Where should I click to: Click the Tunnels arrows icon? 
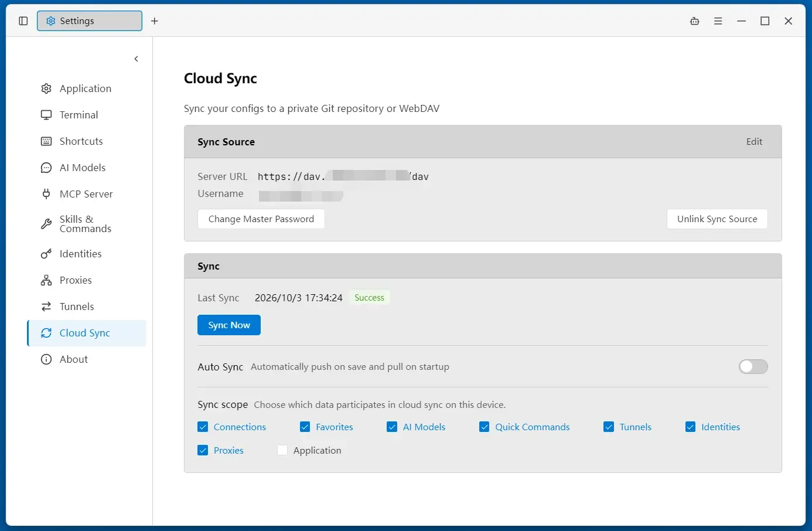tap(46, 307)
